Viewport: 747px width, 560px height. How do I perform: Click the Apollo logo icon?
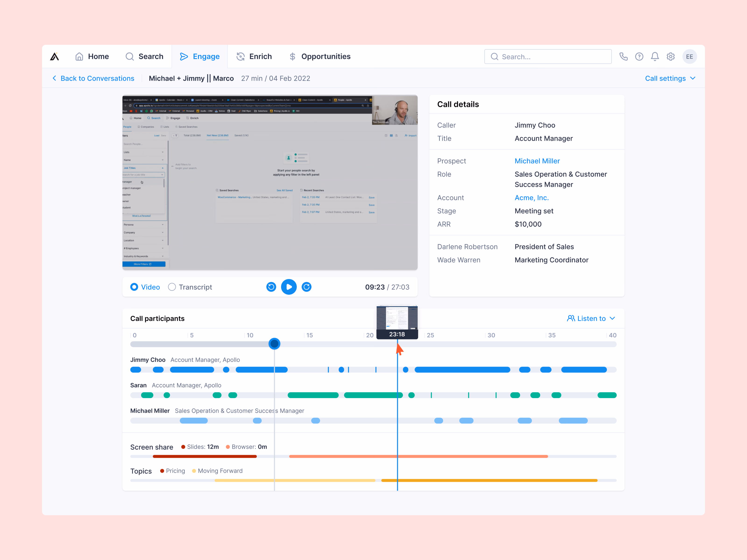point(54,56)
